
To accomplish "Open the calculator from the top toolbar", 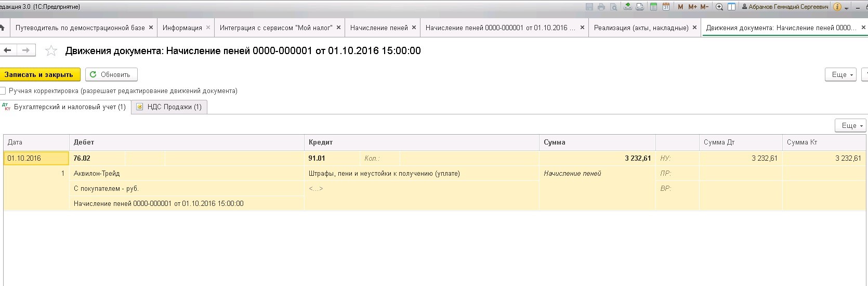I will coord(653,7).
